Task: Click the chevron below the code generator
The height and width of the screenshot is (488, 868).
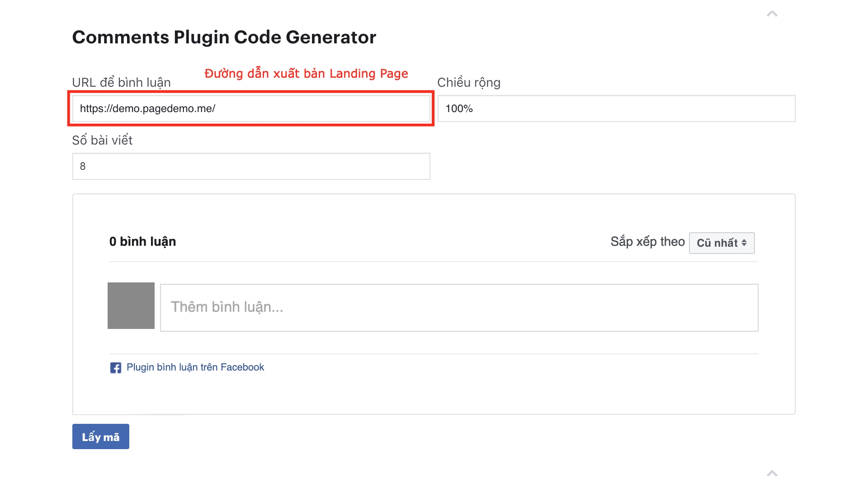Action: 772,473
